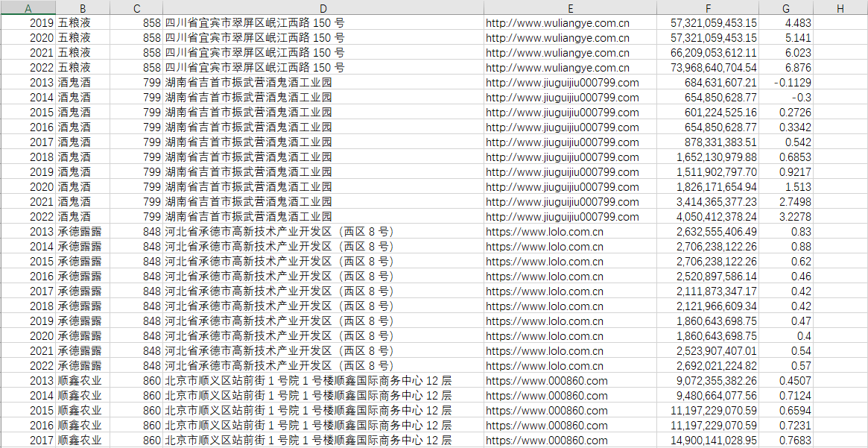The width and height of the screenshot is (868, 448).
Task: Click the cell showing 9,072,355,382.26
Action: click(708, 381)
